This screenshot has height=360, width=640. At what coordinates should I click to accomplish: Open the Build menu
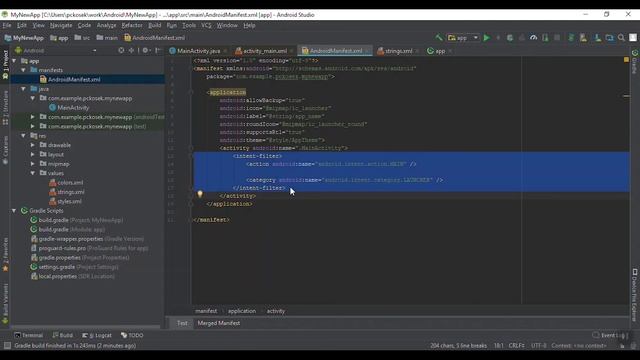154,25
